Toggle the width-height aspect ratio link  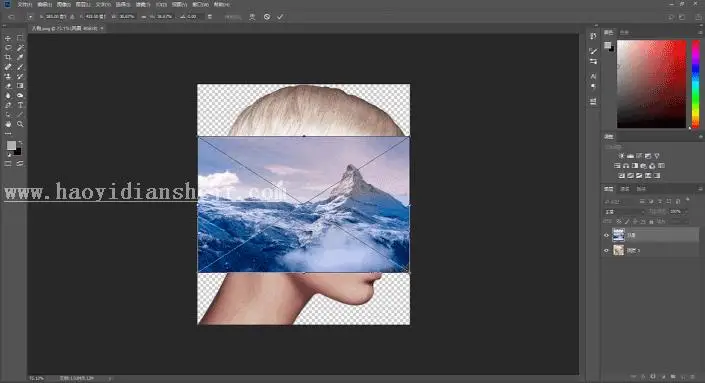(x=143, y=17)
